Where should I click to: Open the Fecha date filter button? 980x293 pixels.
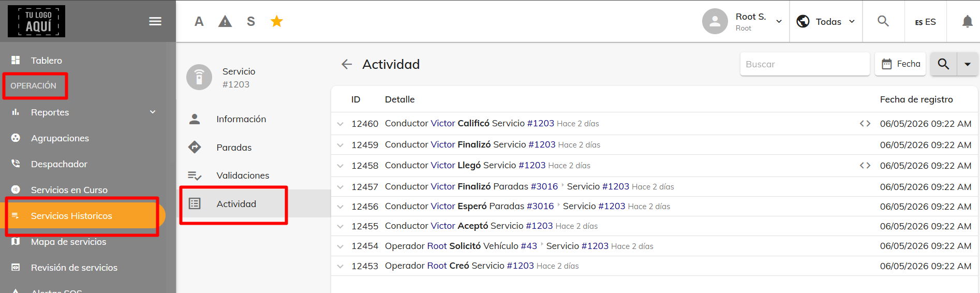tap(900, 64)
